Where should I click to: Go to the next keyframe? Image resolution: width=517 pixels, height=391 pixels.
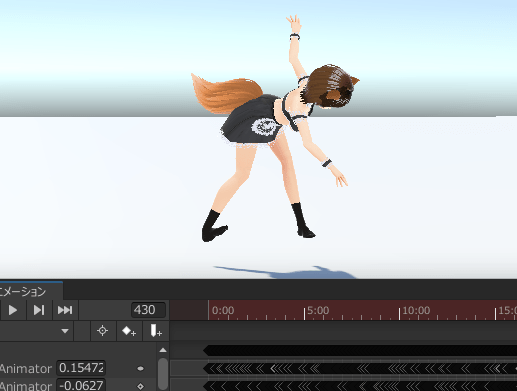point(39,310)
